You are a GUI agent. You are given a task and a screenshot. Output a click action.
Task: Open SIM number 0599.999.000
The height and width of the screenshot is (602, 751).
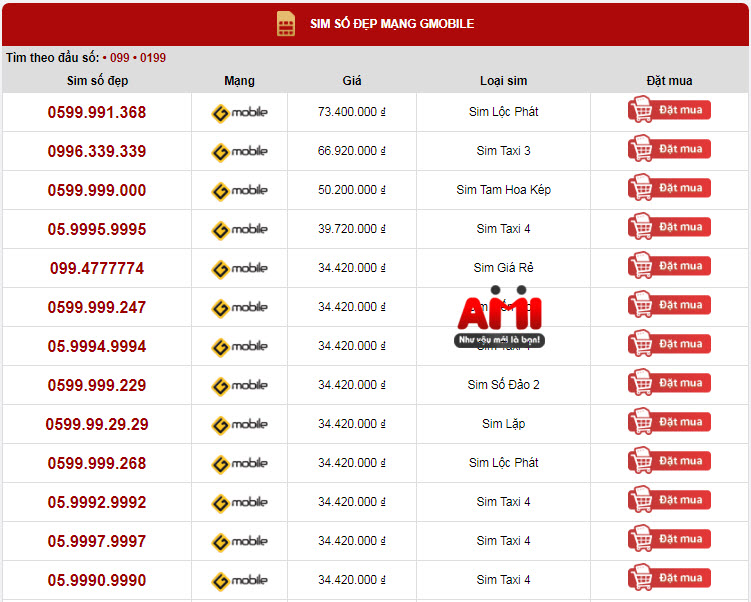[97, 190]
